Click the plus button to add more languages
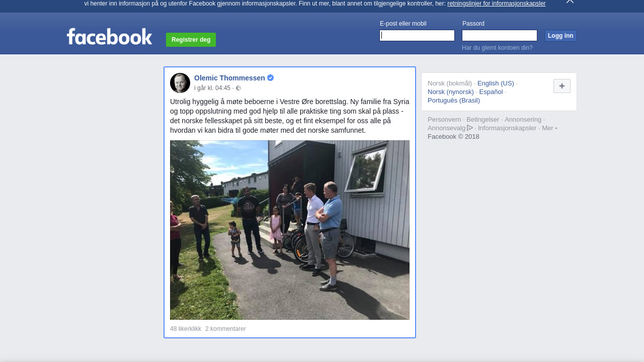The image size is (644, 362). [562, 86]
